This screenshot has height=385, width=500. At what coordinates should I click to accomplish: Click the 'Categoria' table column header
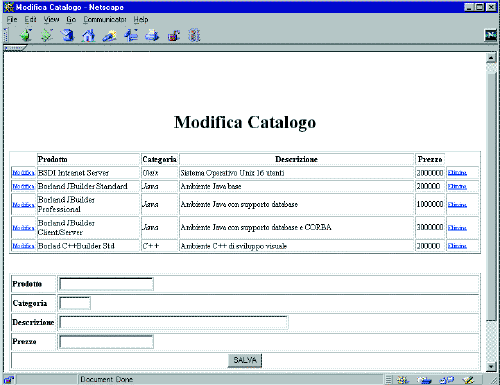(159, 159)
